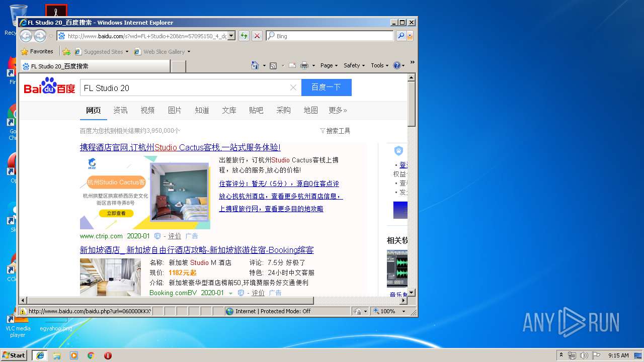The image size is (644, 362).
Task: Switch to the 文库 tab
Action: 229,110
